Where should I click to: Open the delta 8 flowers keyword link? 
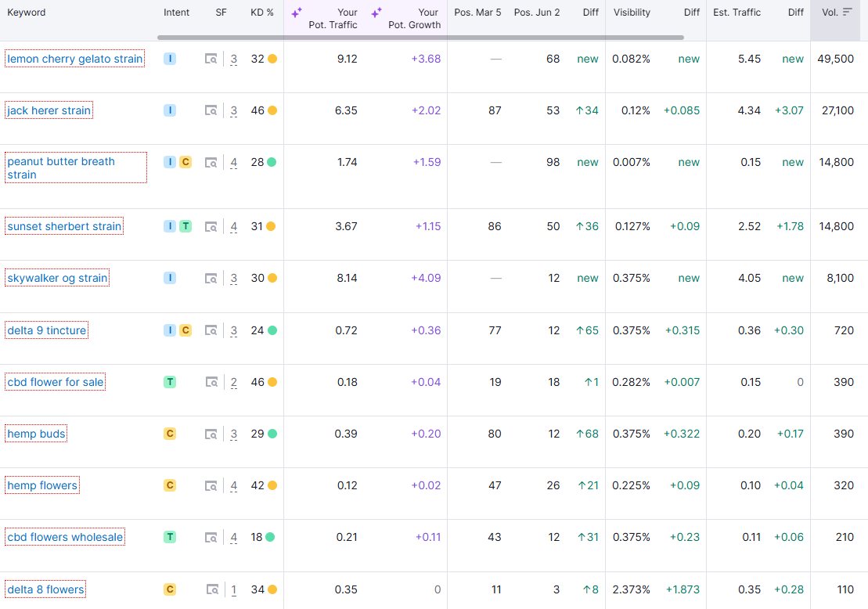(45, 589)
